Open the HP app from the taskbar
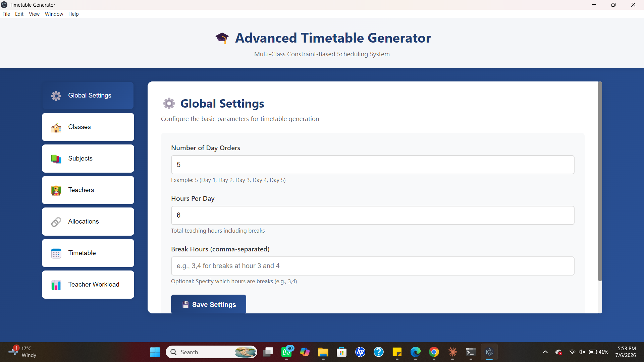 (x=360, y=352)
